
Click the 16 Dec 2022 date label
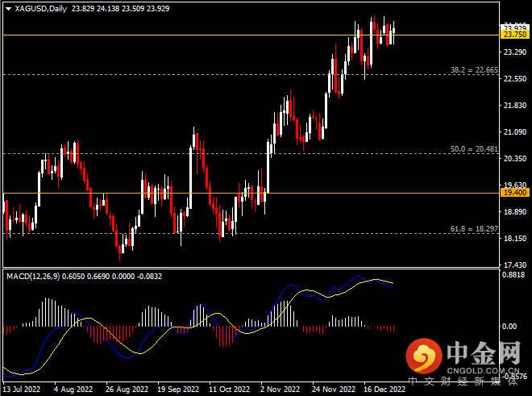pos(384,389)
